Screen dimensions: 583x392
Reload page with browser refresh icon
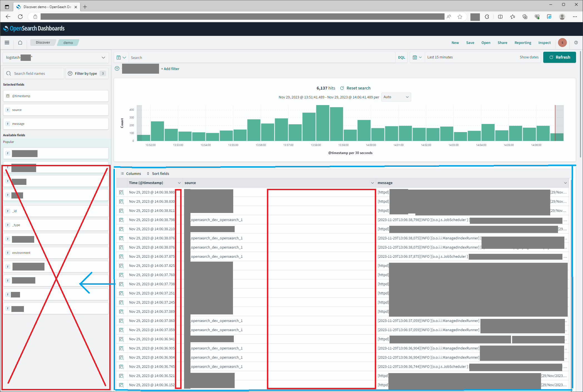pos(20,17)
